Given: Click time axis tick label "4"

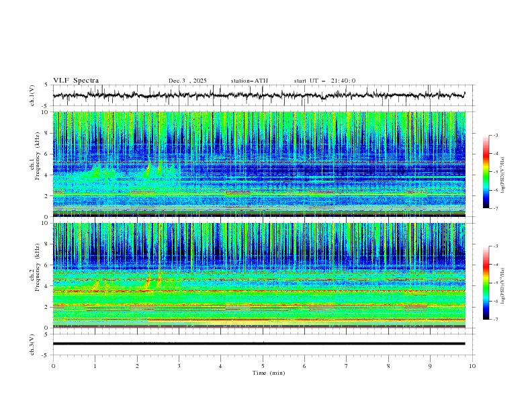Looking at the screenshot, I should click(x=220, y=366).
